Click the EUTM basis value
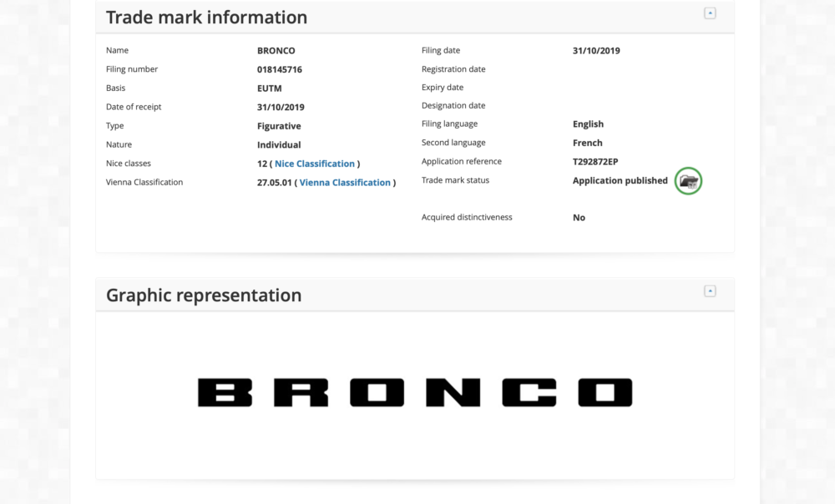Screen dimensions: 835x504 click(270, 88)
